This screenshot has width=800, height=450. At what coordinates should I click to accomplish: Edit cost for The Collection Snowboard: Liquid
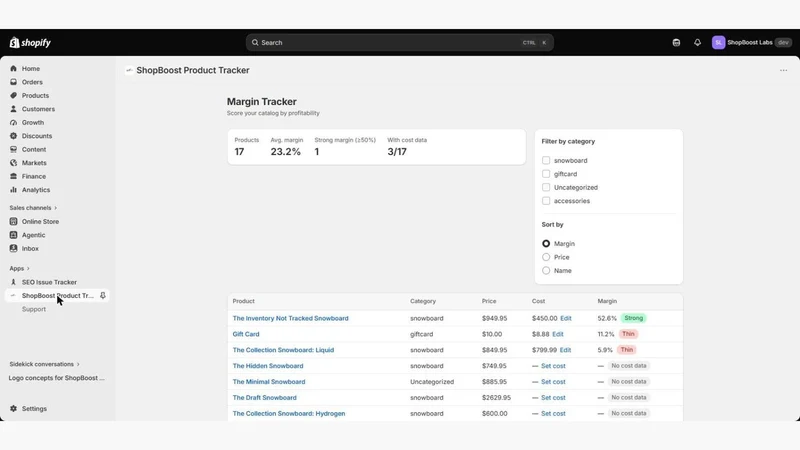coord(565,350)
